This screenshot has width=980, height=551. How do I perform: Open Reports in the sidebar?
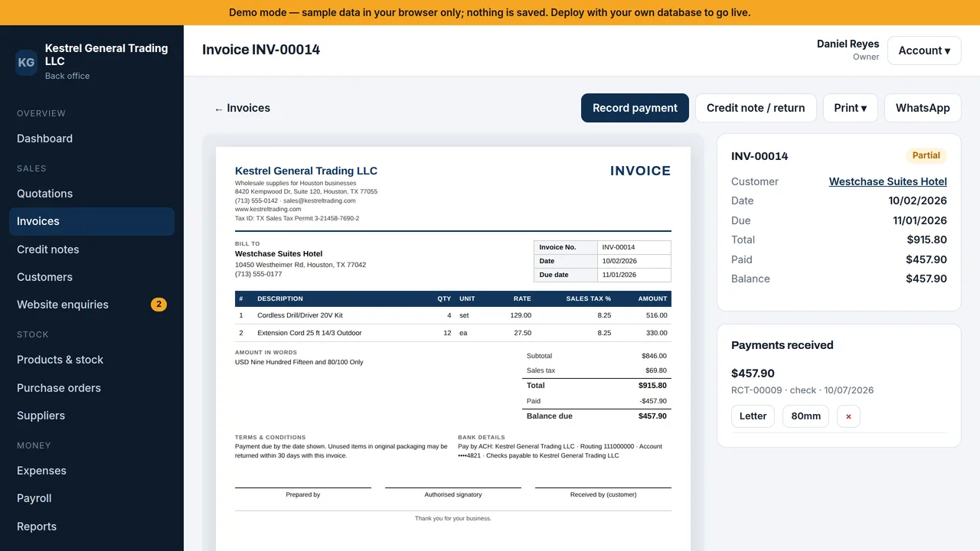pyautogui.click(x=92, y=527)
